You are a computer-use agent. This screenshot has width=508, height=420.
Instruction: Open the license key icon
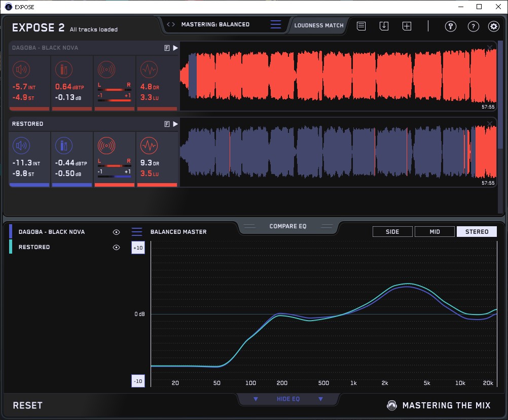pyautogui.click(x=450, y=26)
